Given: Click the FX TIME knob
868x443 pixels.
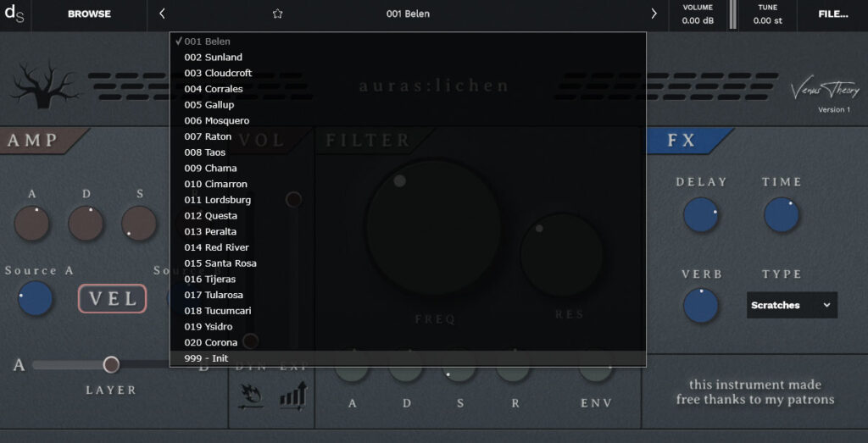Looking at the screenshot, I should coord(782,214).
